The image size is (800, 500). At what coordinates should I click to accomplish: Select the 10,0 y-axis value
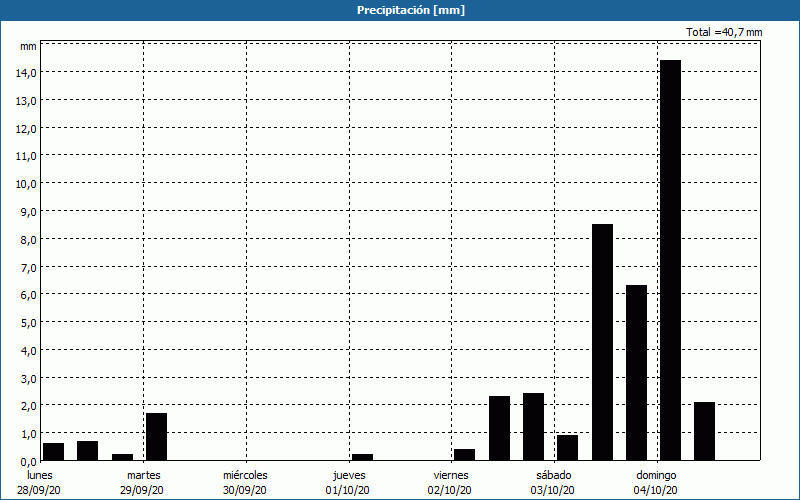click(26, 184)
